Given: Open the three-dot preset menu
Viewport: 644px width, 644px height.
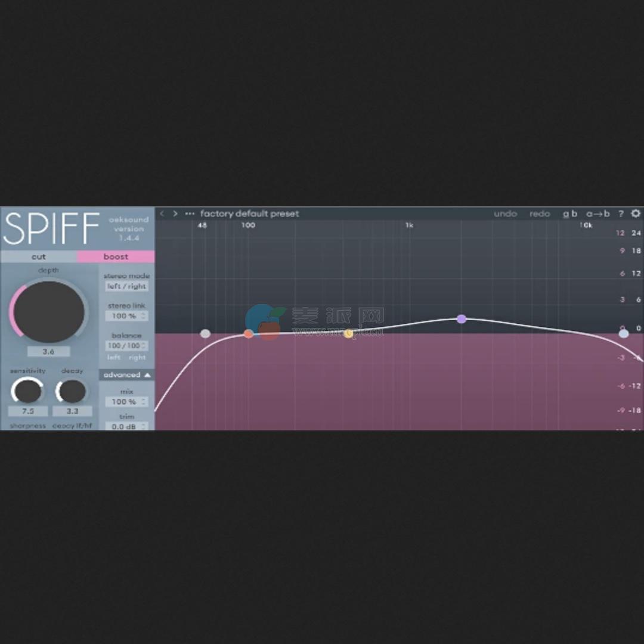Looking at the screenshot, I should pos(189,213).
